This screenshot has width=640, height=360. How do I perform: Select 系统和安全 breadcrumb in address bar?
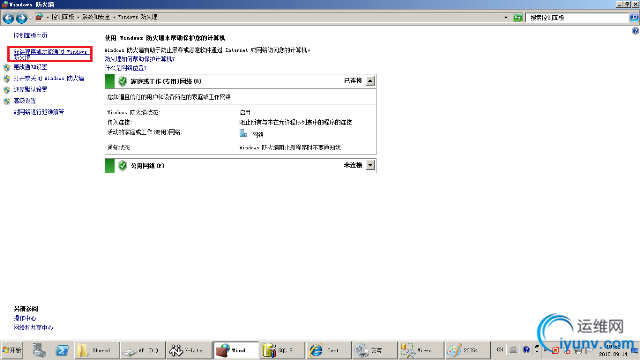tap(96, 17)
